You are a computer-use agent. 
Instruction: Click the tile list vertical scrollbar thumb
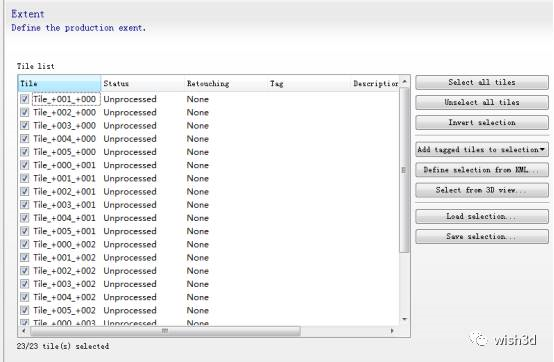(405, 170)
